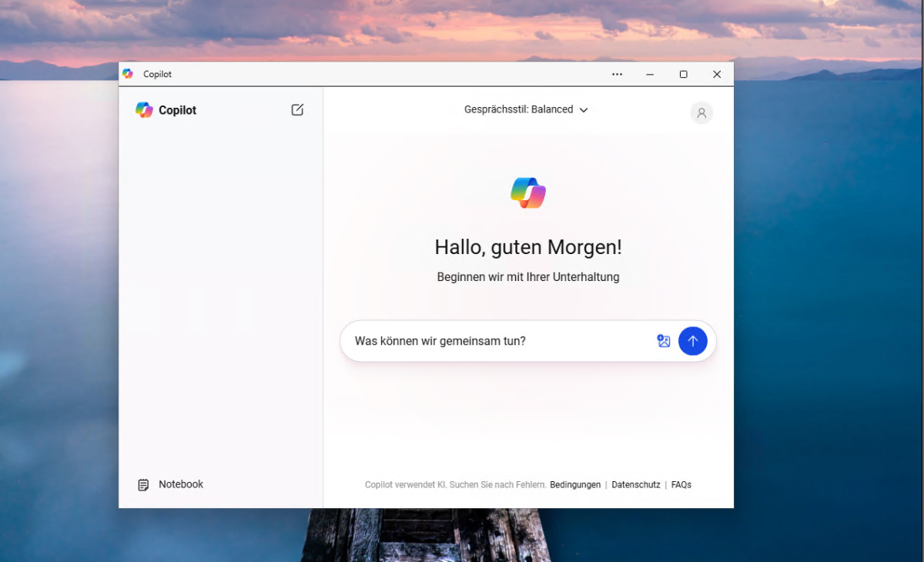Click the 'Was können wir gemeinsam tun?' input field

point(462,340)
